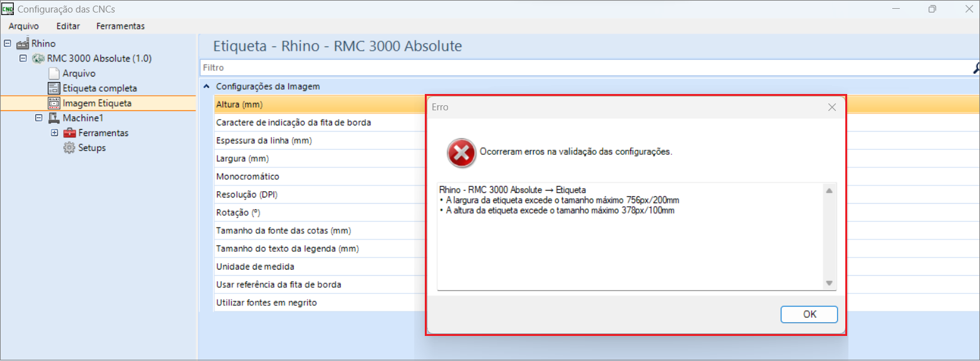The width and height of the screenshot is (980, 361).
Task: Click the Imagem Etiqueta icon
Action: pyautogui.click(x=54, y=103)
